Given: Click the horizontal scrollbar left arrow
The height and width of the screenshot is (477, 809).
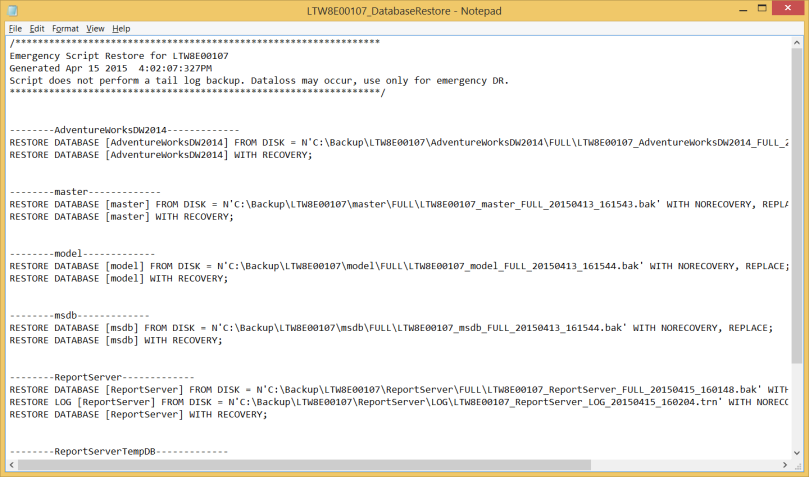Looking at the screenshot, I should pyautogui.click(x=12, y=465).
